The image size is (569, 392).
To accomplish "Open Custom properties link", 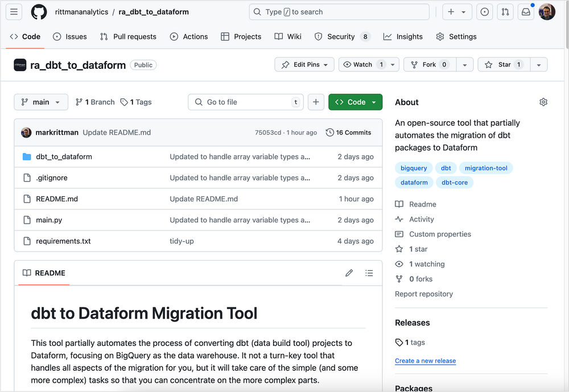I will tap(433, 234).
